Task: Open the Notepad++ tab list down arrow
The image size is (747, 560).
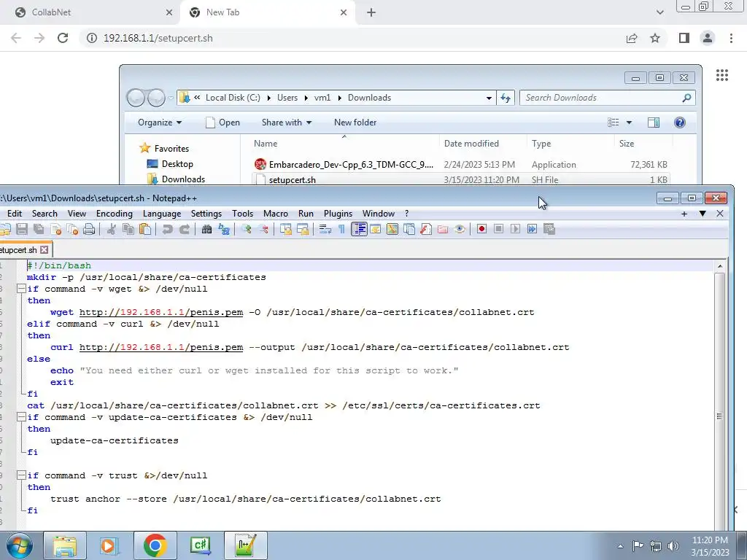Action: click(x=703, y=214)
